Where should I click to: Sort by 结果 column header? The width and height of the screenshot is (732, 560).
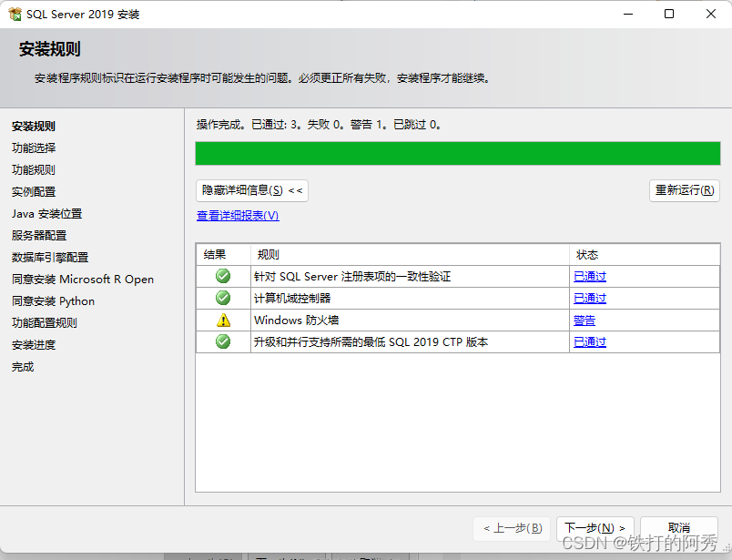click(x=224, y=255)
